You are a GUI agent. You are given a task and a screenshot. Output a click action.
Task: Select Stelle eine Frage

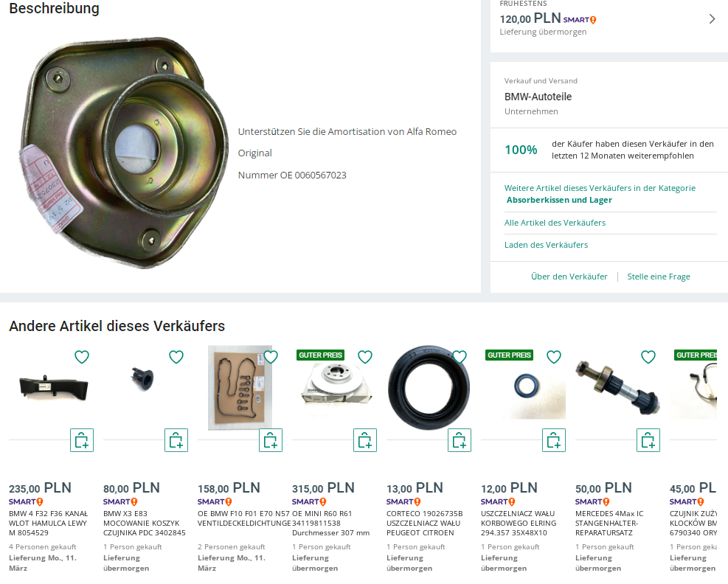tap(659, 277)
